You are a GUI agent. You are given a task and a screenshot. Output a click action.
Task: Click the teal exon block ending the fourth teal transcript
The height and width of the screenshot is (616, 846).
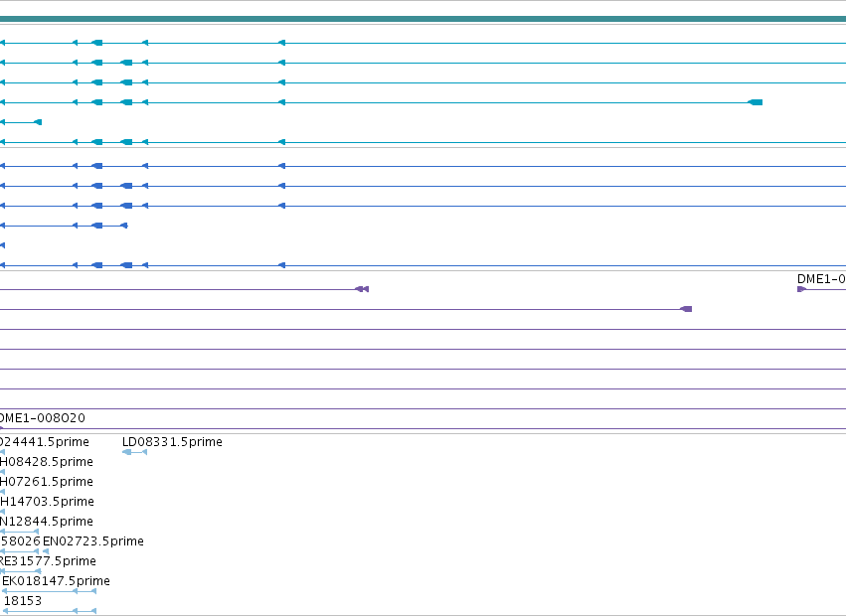click(x=756, y=102)
